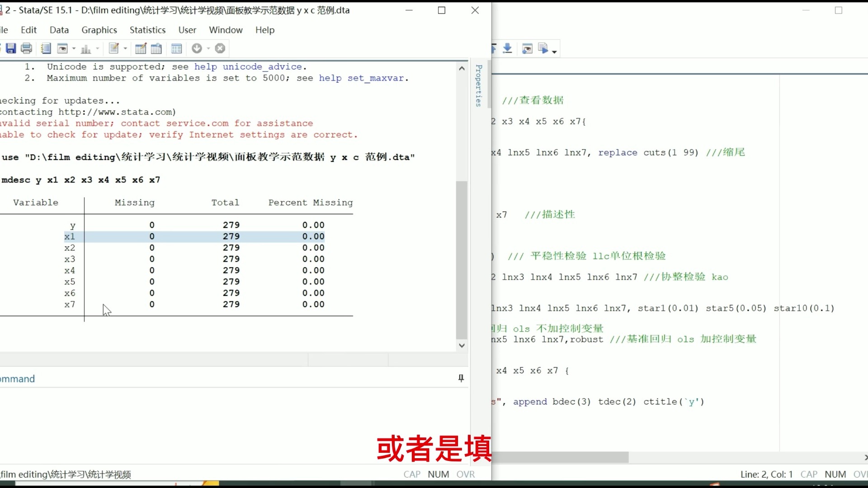Viewport: 868px width, 488px height.
Task: Click the Results log icon
Action: click(46, 47)
